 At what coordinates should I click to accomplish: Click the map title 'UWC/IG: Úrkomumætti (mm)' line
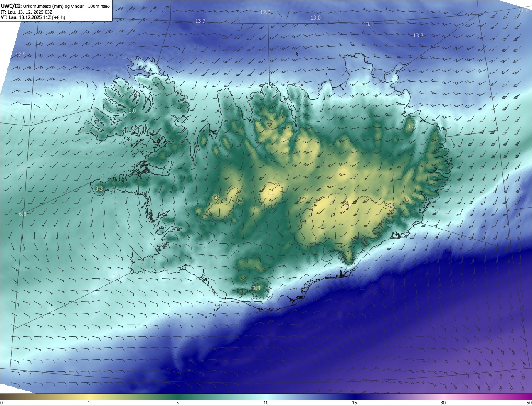click(55, 6)
